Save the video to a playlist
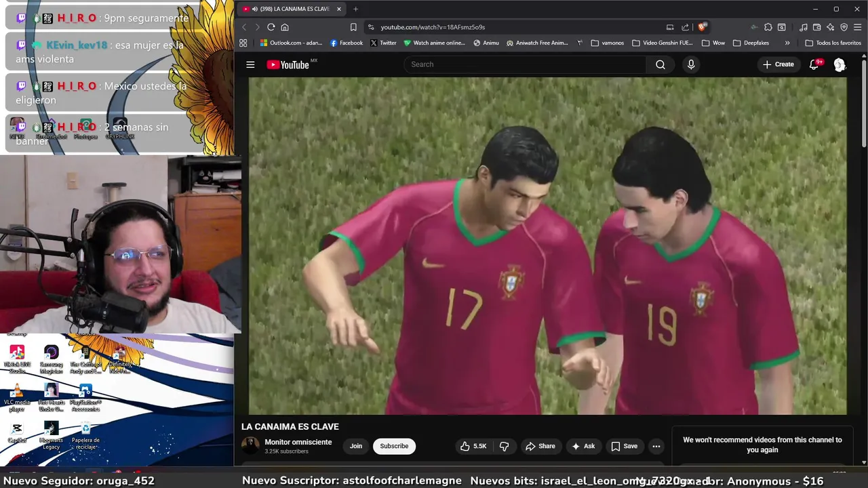 click(x=624, y=446)
